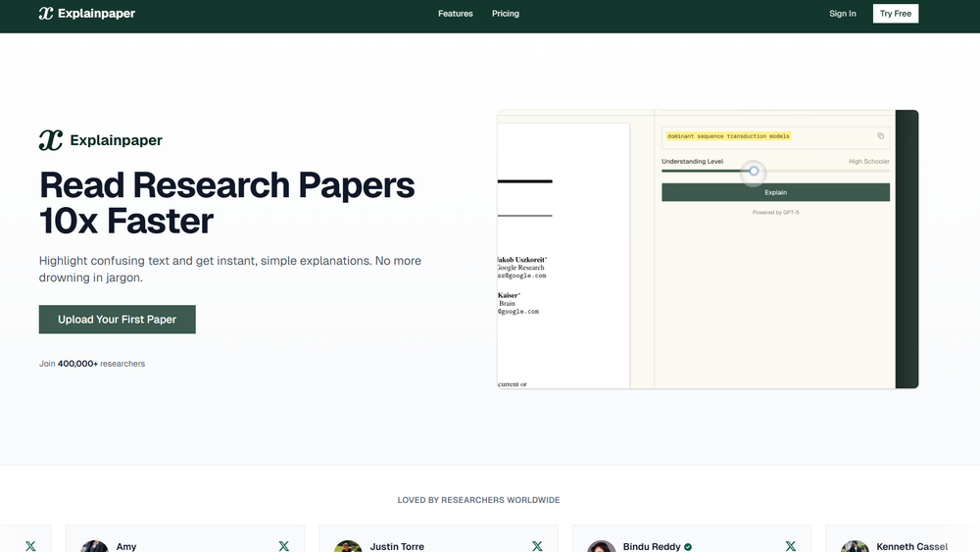Click the Try Free button
Screen dimensions: 980x552
point(895,13)
